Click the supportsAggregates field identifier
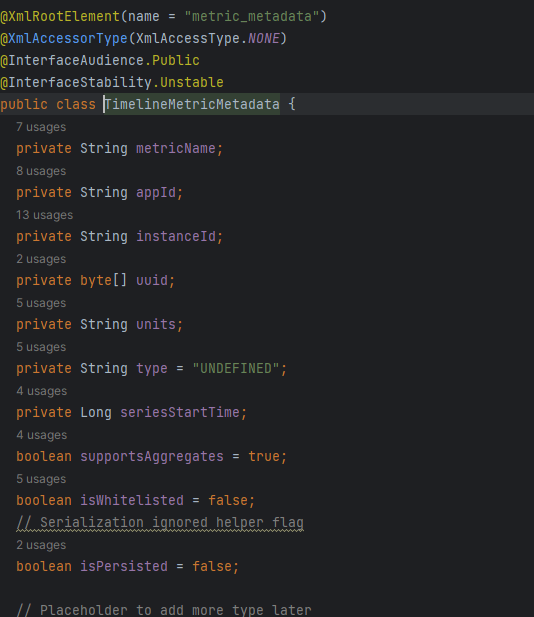 [x=152, y=457]
